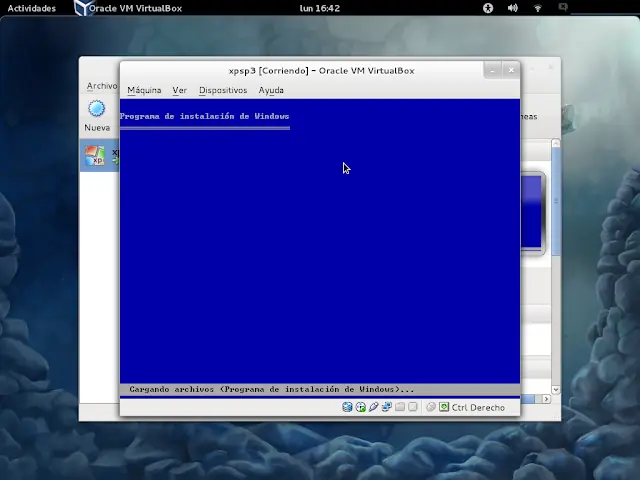Image resolution: width=640 pixels, height=480 pixels.
Task: Click the optical disc status icon
Action: pos(360,407)
